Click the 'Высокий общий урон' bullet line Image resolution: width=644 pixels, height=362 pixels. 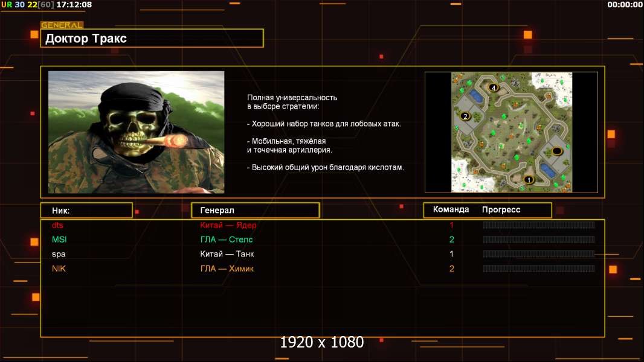pyautogui.click(x=325, y=167)
